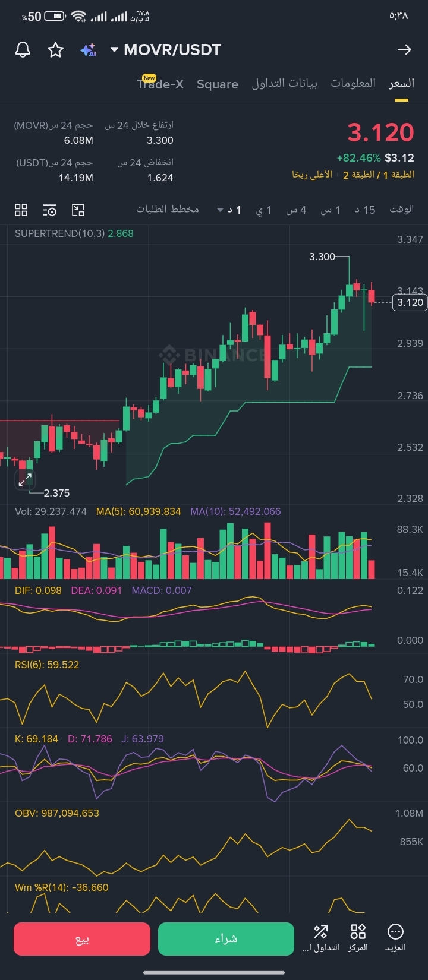
Task: Tap the شراء buy button
Action: pyautogui.click(x=226, y=939)
